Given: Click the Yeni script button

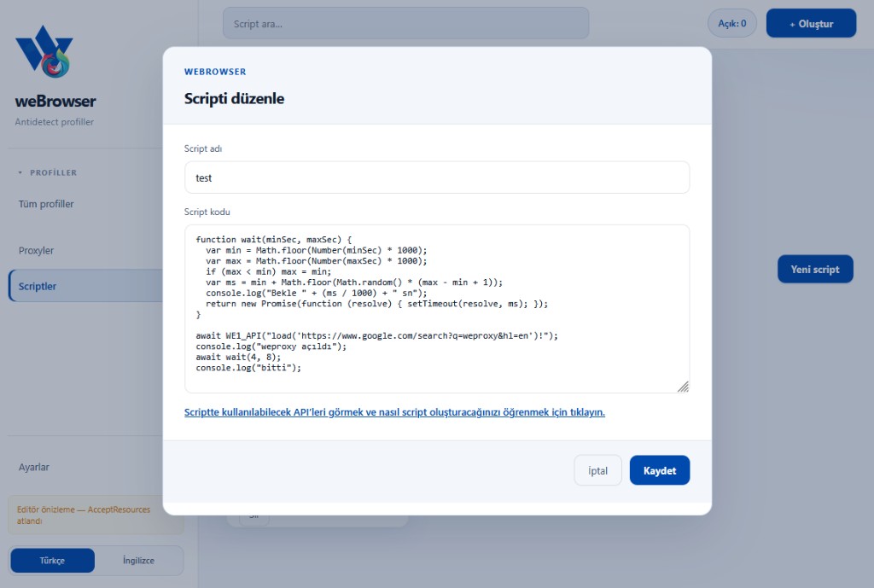Looking at the screenshot, I should [815, 269].
